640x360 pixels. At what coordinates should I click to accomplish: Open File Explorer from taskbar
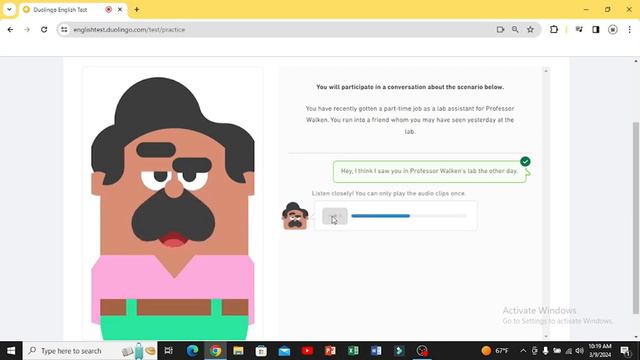[x=238, y=351]
